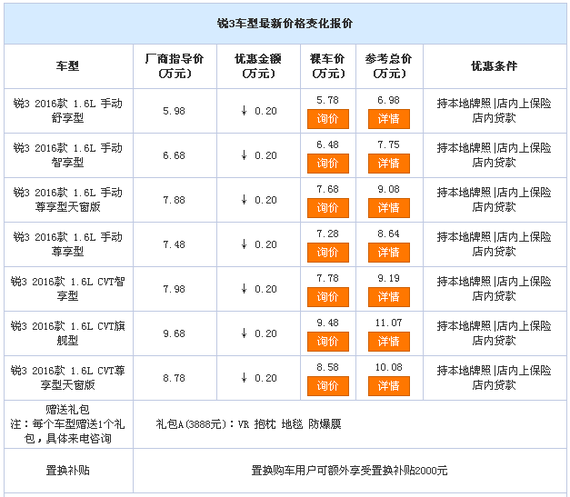Open 详情 for CVT尊享型天窗版
Viewport: 570px width, 497px height.
coord(389,386)
